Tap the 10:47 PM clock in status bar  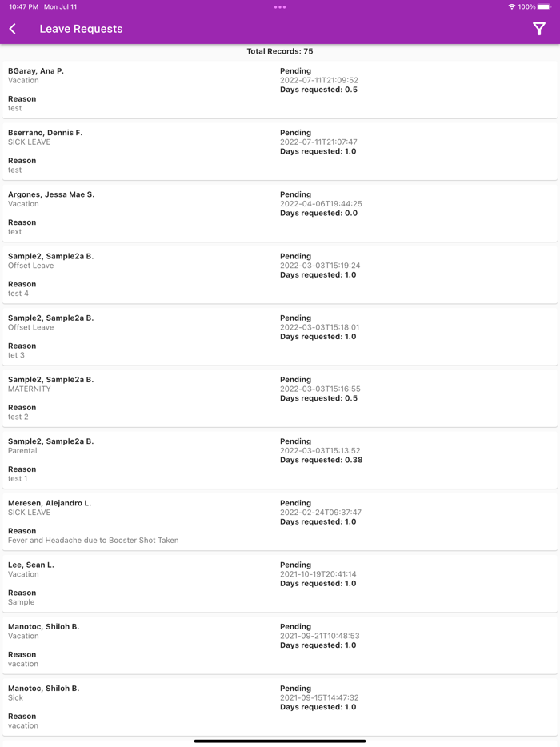coord(23,7)
